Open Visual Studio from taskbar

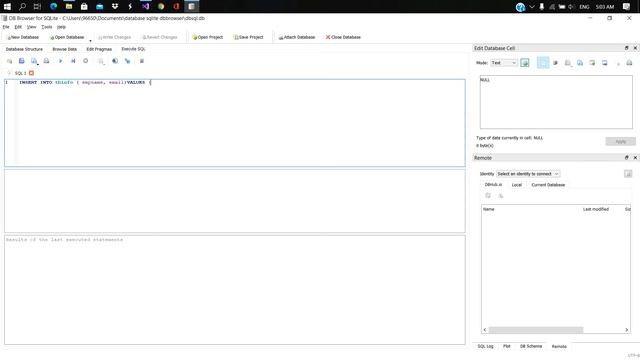click(146, 7)
